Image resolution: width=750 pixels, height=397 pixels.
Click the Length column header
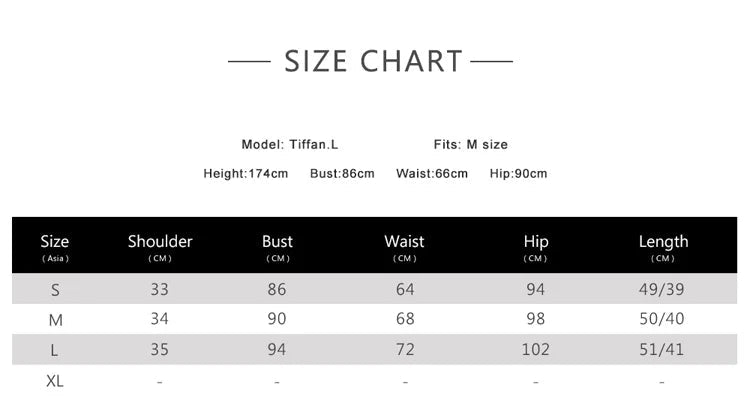[x=663, y=247]
